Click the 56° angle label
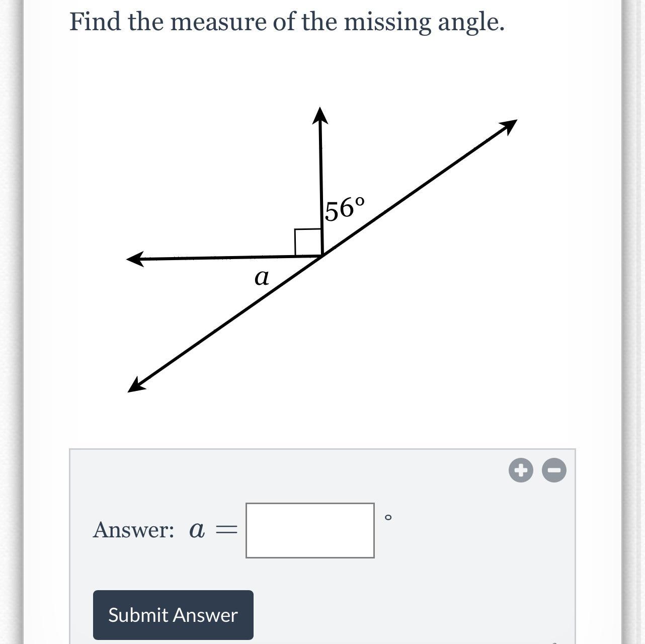This screenshot has height=644, width=645. tap(344, 209)
